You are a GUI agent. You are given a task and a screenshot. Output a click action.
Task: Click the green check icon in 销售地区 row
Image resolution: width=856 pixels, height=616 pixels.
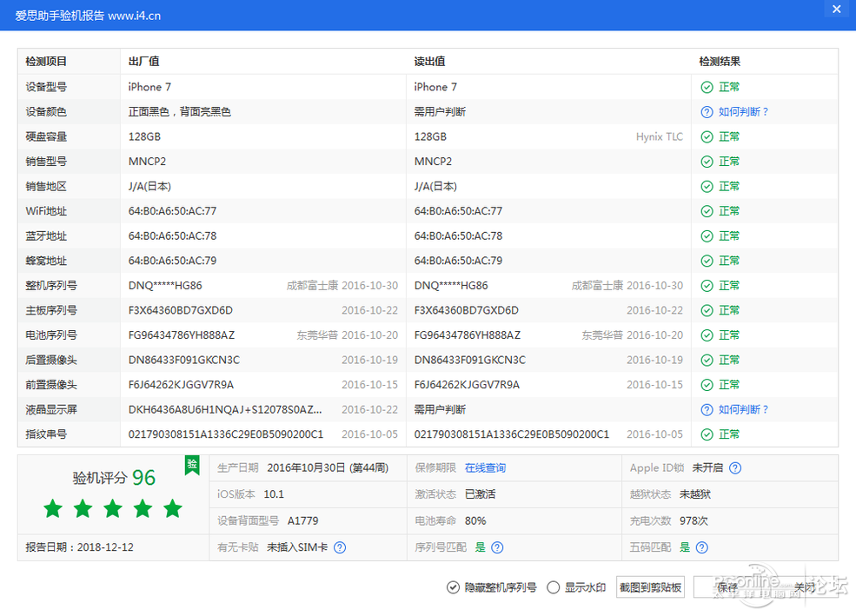(707, 187)
